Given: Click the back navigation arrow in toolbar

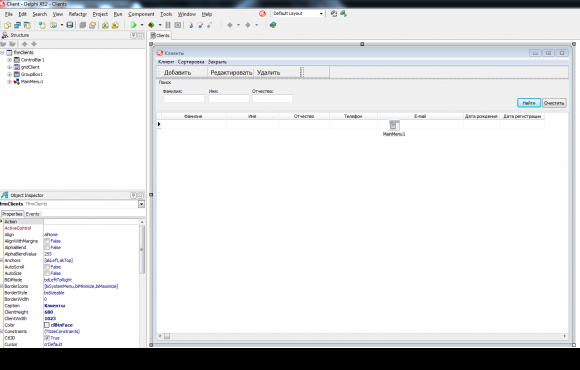Looking at the screenshot, I should [230, 25].
